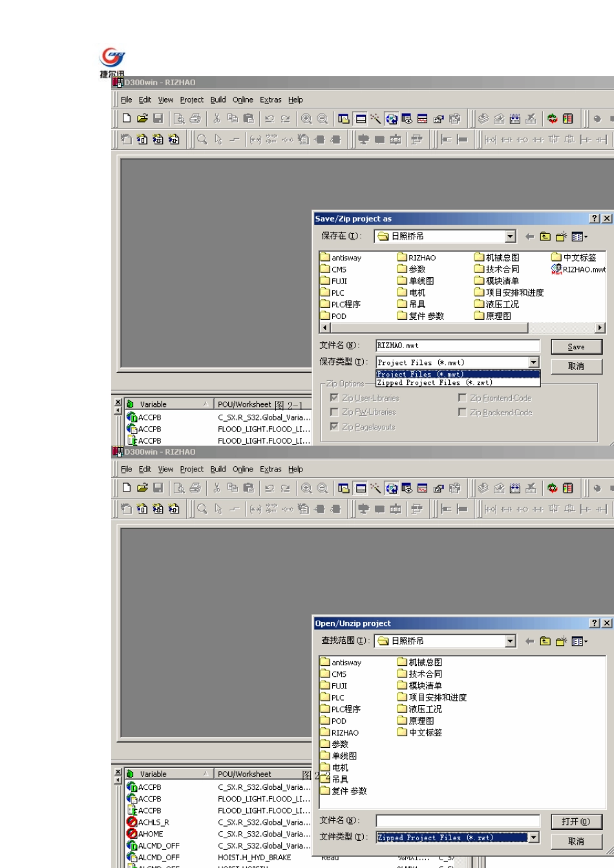Go up one level in Save/Zip dialog
The height and width of the screenshot is (868, 614).
[x=545, y=236]
